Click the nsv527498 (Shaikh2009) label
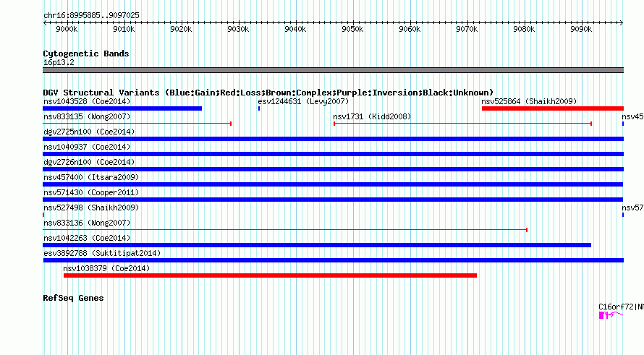Viewport: 644px width, 355px height. click(91, 208)
